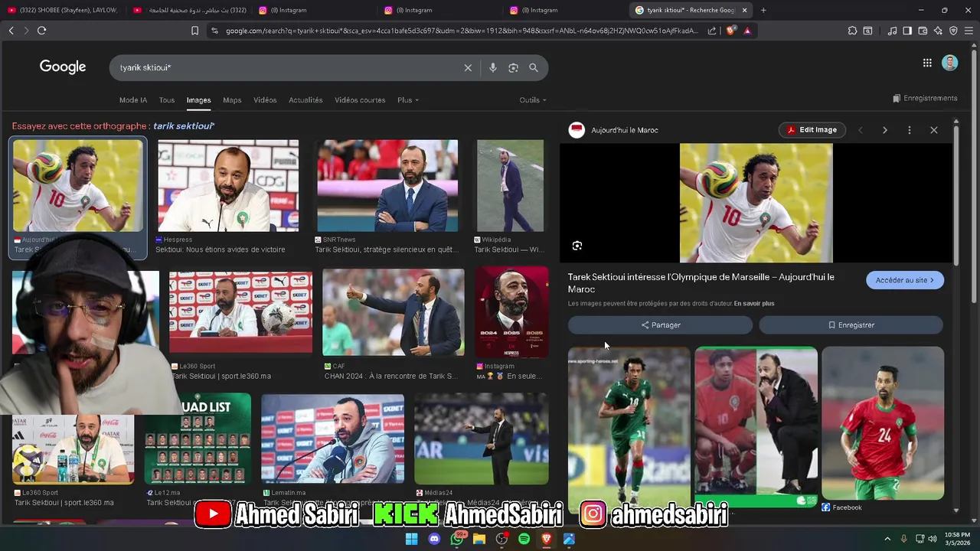The height and width of the screenshot is (551, 980).
Task: Toggle the browser sidebar panel icon
Action: click(x=907, y=31)
